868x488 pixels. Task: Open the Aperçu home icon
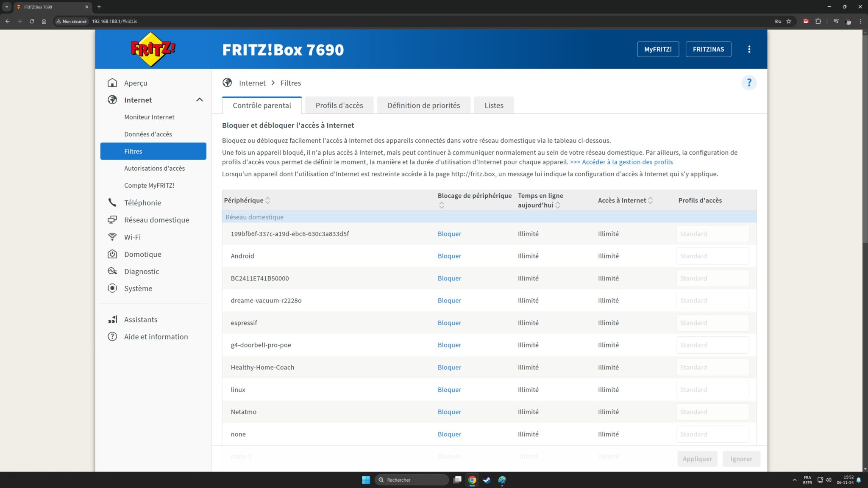(112, 83)
